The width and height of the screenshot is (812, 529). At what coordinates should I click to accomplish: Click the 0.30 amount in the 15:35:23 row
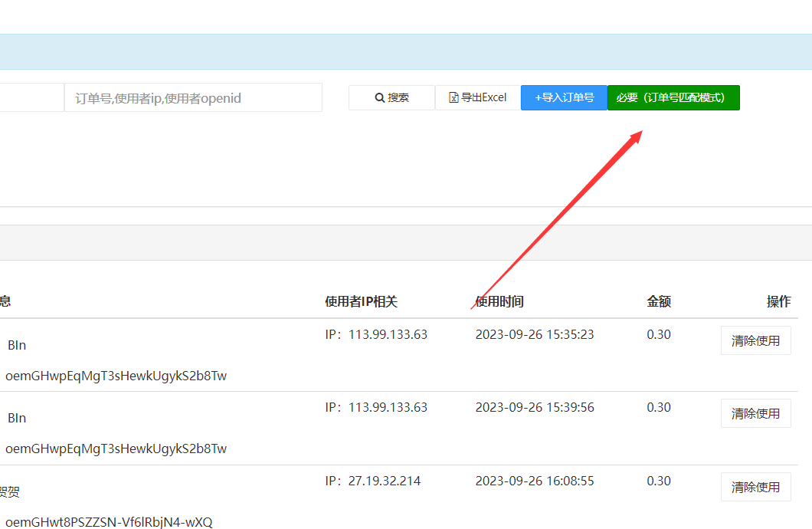[659, 335]
